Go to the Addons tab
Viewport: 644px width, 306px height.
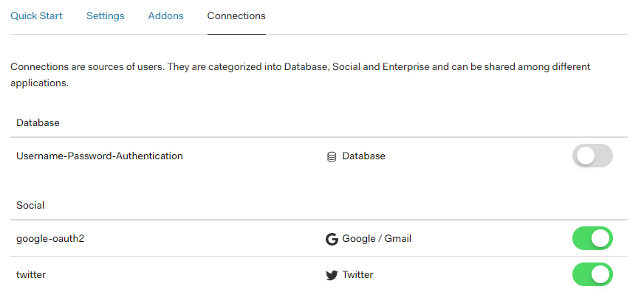click(x=165, y=15)
